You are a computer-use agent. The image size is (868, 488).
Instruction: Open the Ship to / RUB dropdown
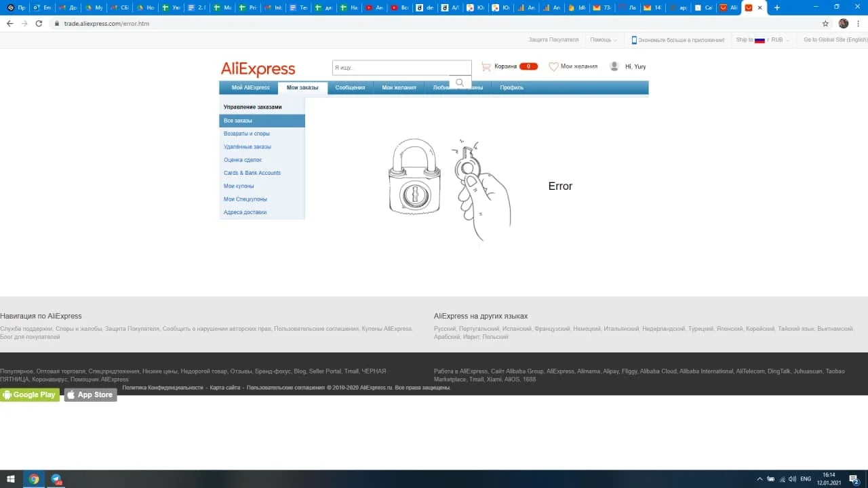[x=763, y=40]
